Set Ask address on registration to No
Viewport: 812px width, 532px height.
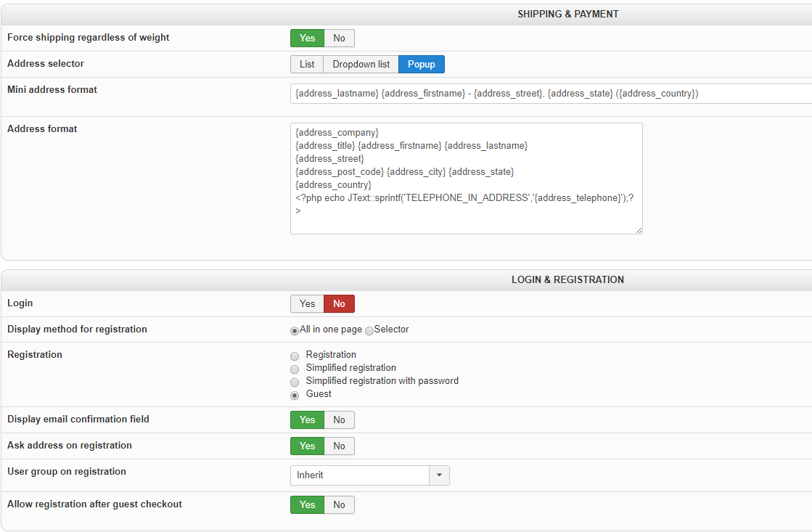pos(339,446)
